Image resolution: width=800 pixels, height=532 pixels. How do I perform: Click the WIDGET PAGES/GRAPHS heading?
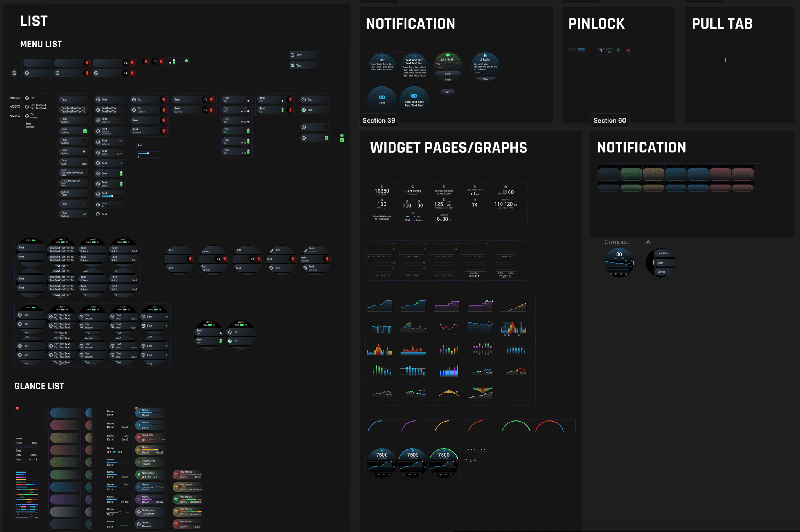click(448, 148)
